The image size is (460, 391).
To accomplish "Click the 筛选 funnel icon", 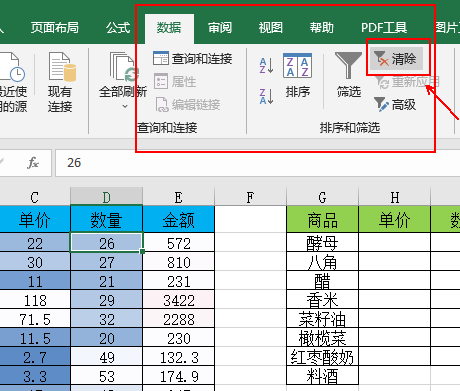I will click(348, 65).
